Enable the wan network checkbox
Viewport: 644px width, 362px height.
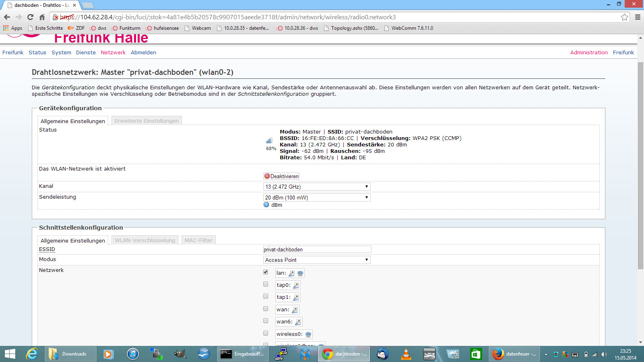[265, 309]
